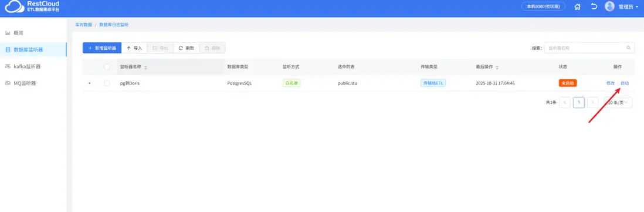Click the 本机8080(社区版) server badge
This screenshot has width=644, height=212.
point(543,6)
